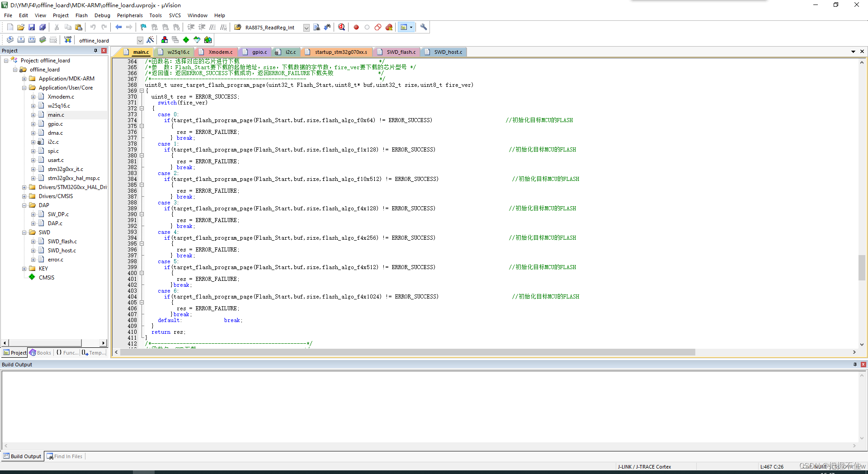Image resolution: width=868 pixels, height=474 pixels.
Task: Toggle window layout toolbar button
Action: (x=404, y=27)
